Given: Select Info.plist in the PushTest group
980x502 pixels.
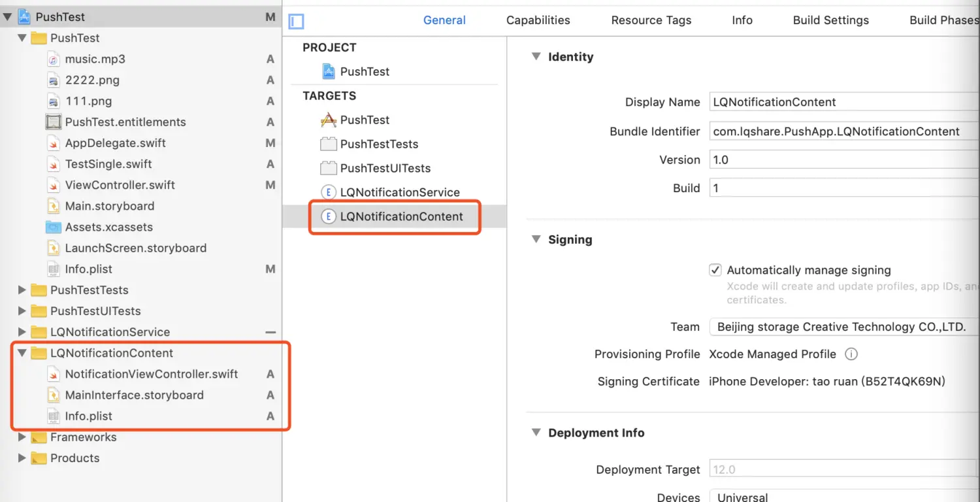Looking at the screenshot, I should point(89,269).
